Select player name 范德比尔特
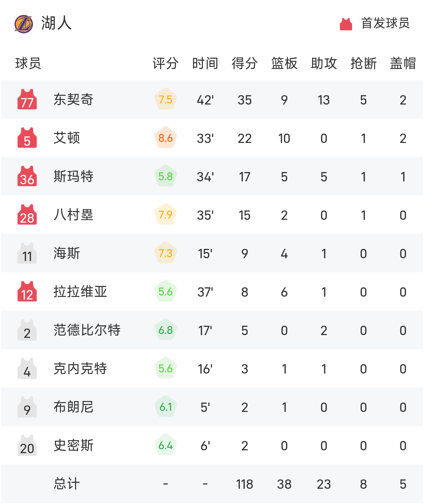The height and width of the screenshot is (504, 424). pos(87,330)
